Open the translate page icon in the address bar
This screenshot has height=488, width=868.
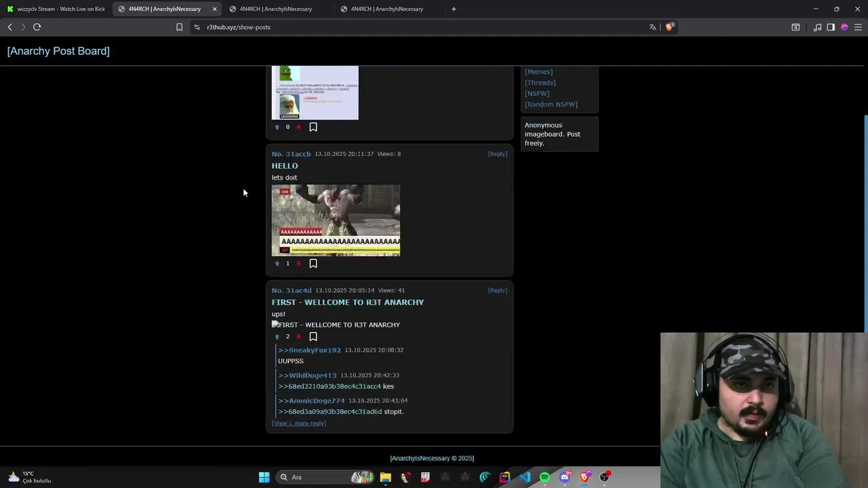[x=652, y=27]
